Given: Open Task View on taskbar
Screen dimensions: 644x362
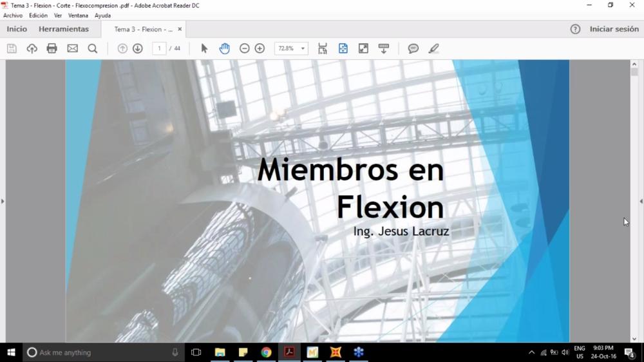Looking at the screenshot, I should pyautogui.click(x=196, y=352).
